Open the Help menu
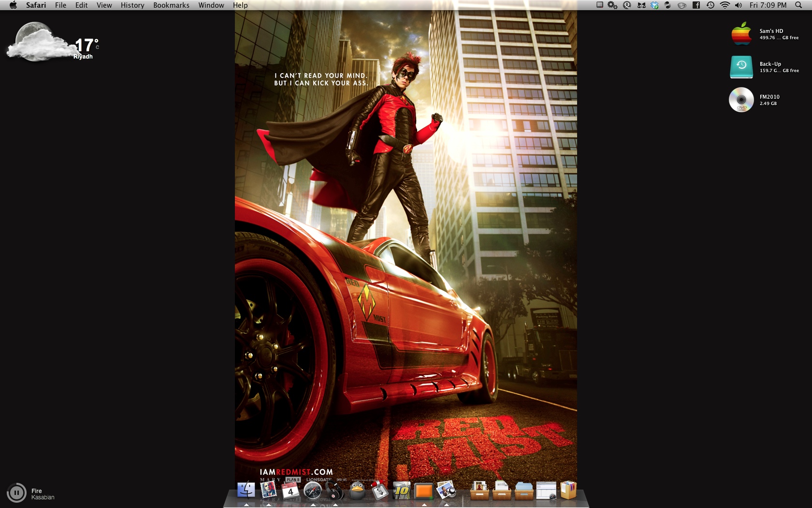The width and height of the screenshot is (812, 508). click(x=240, y=5)
